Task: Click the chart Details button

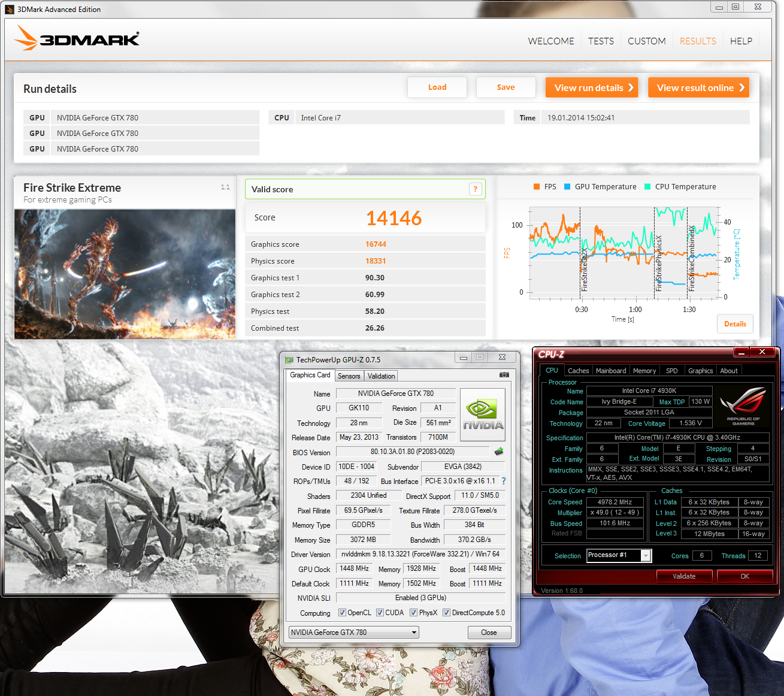Action: [735, 324]
